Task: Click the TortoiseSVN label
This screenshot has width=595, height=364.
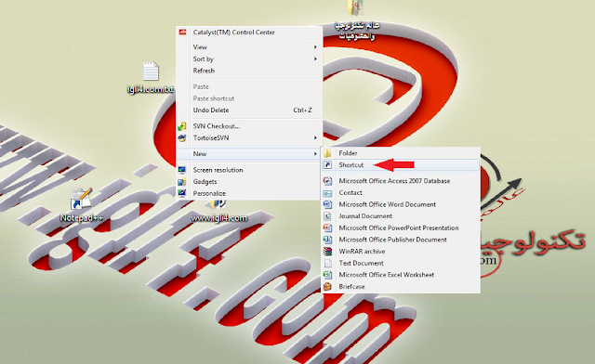Action: [211, 137]
